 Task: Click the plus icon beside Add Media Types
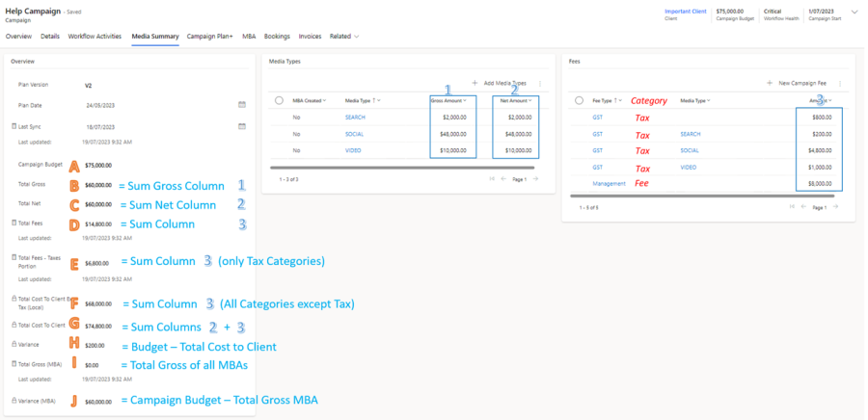pos(475,84)
